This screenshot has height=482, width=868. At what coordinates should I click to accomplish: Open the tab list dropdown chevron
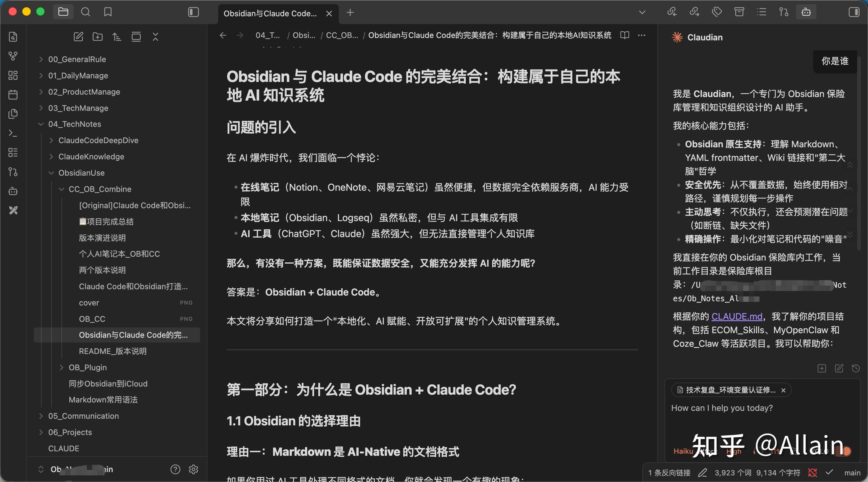642,12
